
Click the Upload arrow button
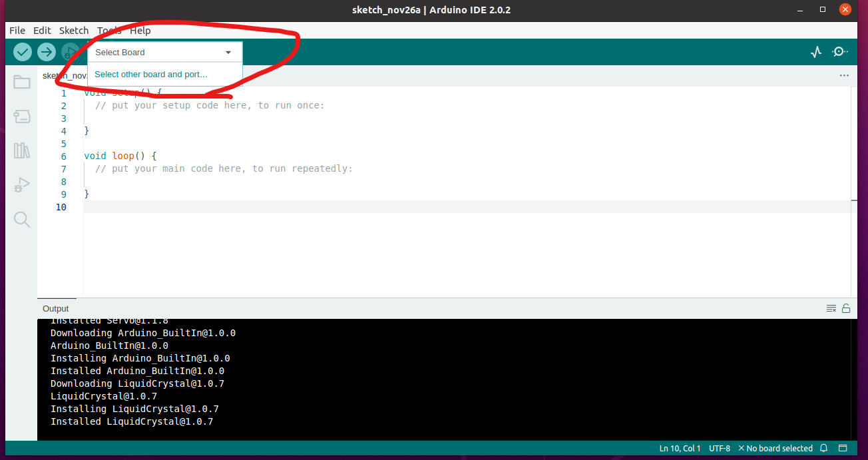pyautogui.click(x=46, y=52)
